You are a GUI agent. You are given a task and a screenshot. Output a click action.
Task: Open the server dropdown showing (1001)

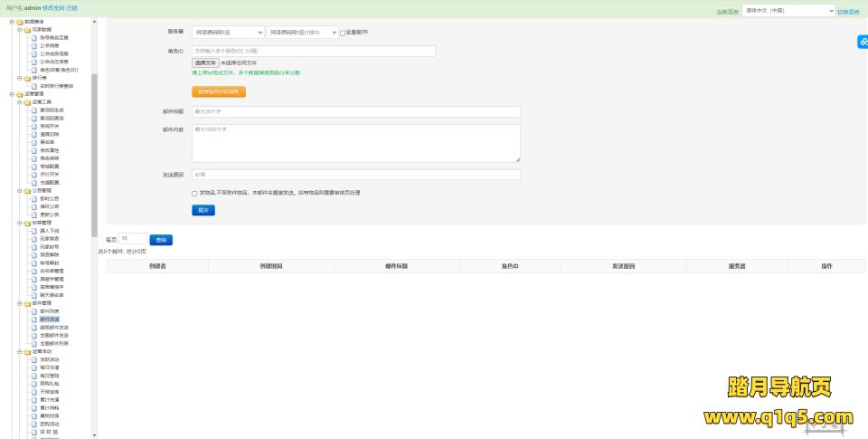[301, 32]
